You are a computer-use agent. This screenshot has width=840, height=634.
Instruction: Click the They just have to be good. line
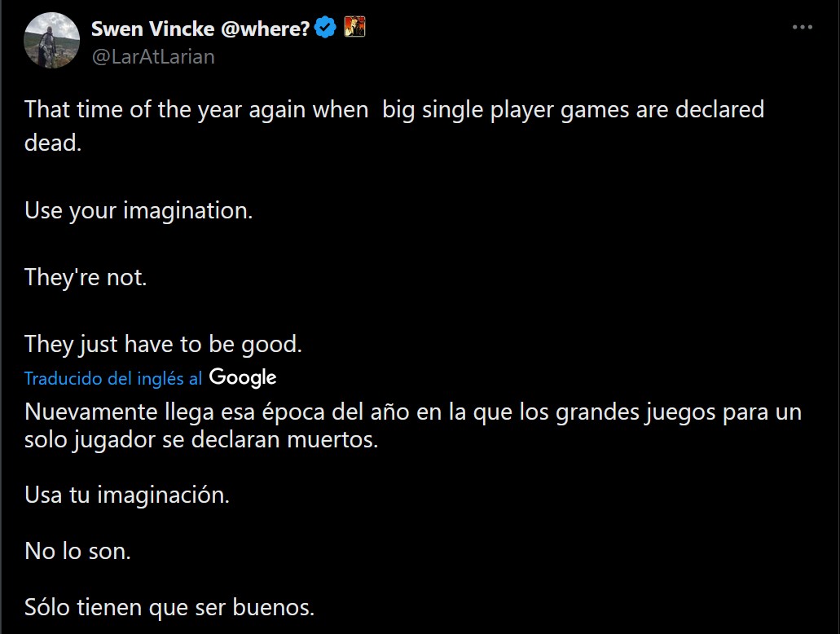(x=164, y=345)
